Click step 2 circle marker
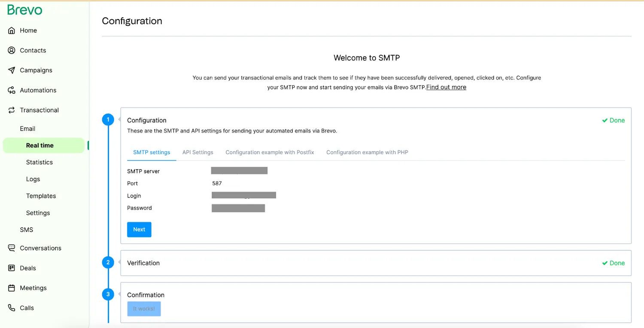Screen dimensions: 644x328 point(108,262)
